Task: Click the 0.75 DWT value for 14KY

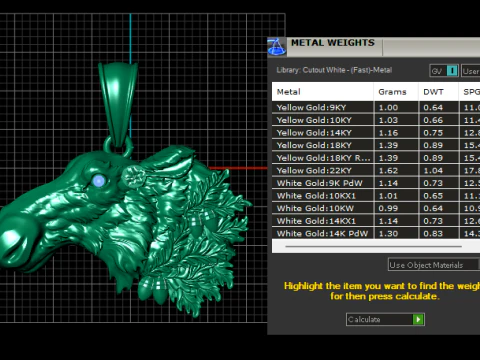Action: point(433,133)
